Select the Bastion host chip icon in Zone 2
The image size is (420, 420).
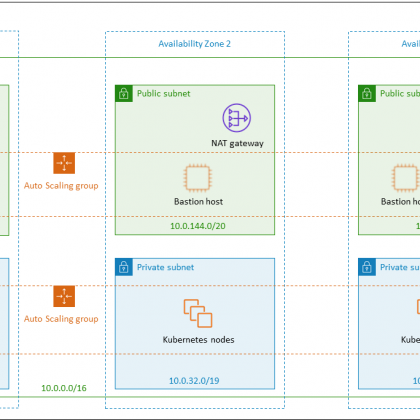[198, 178]
